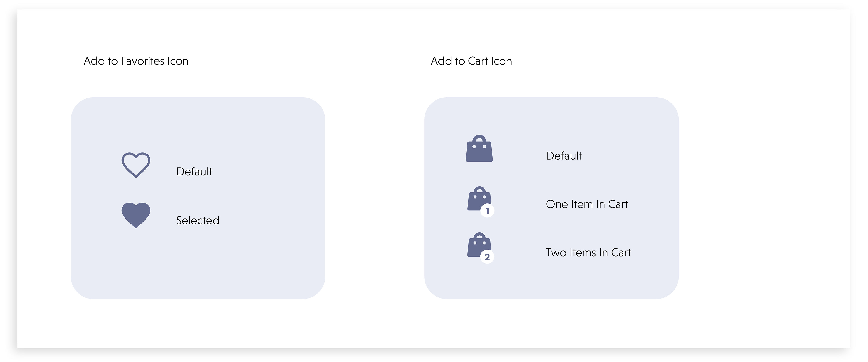Click the Add to Favorites Icon heading
The height and width of the screenshot is (362, 868).
pyautogui.click(x=136, y=61)
